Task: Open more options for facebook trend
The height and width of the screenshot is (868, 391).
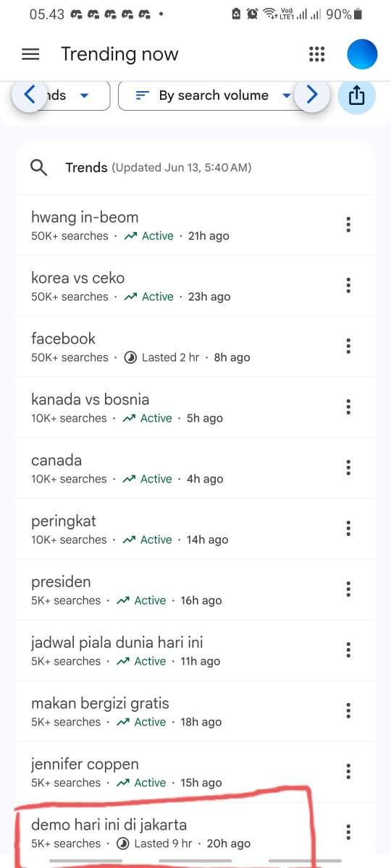Action: point(348,346)
